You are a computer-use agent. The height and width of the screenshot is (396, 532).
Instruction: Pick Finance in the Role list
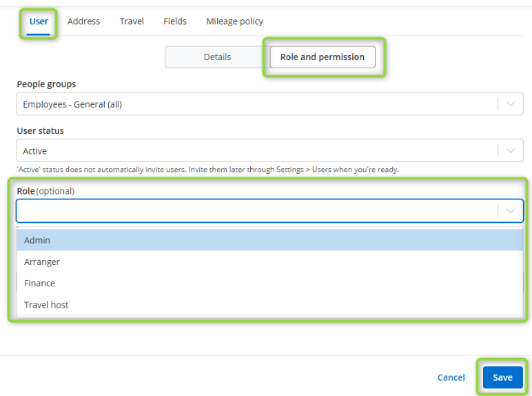tap(269, 284)
